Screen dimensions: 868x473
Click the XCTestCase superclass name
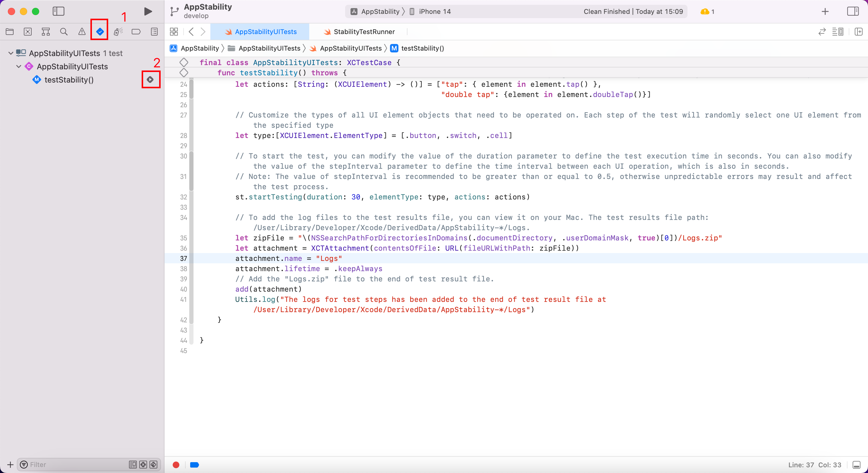[x=369, y=62]
